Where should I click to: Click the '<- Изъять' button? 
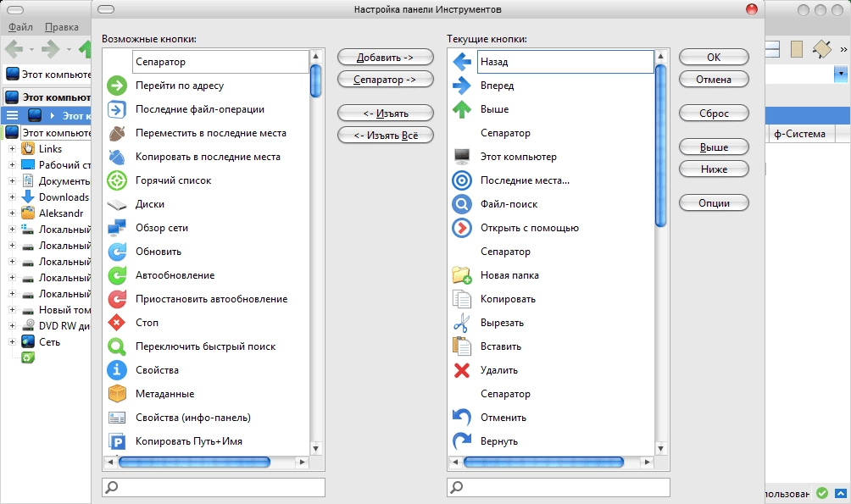[x=386, y=113]
